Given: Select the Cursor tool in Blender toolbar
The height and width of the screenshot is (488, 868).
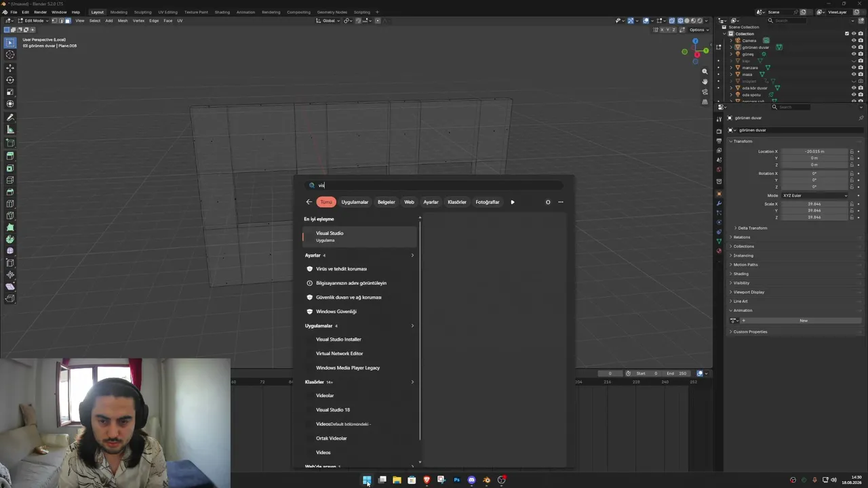Looking at the screenshot, I should click(10, 55).
